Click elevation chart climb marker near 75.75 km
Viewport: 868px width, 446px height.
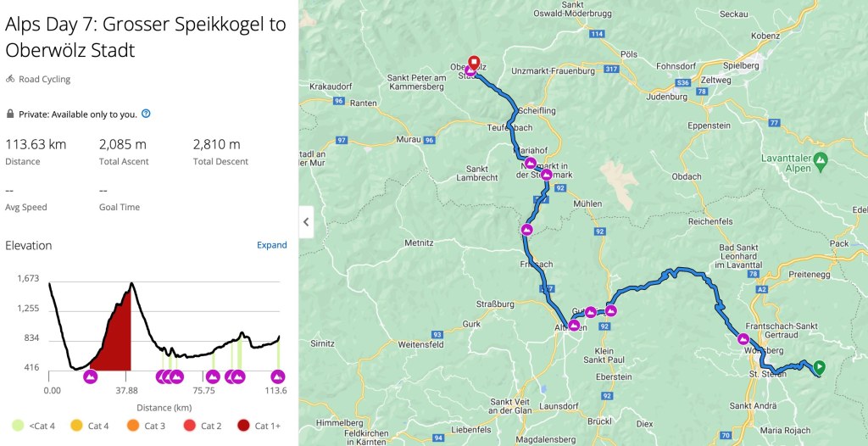pyautogui.click(x=214, y=376)
